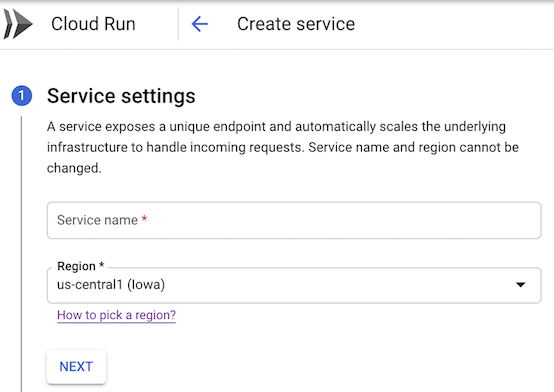Click the Cloud Run logo icon

click(18, 24)
